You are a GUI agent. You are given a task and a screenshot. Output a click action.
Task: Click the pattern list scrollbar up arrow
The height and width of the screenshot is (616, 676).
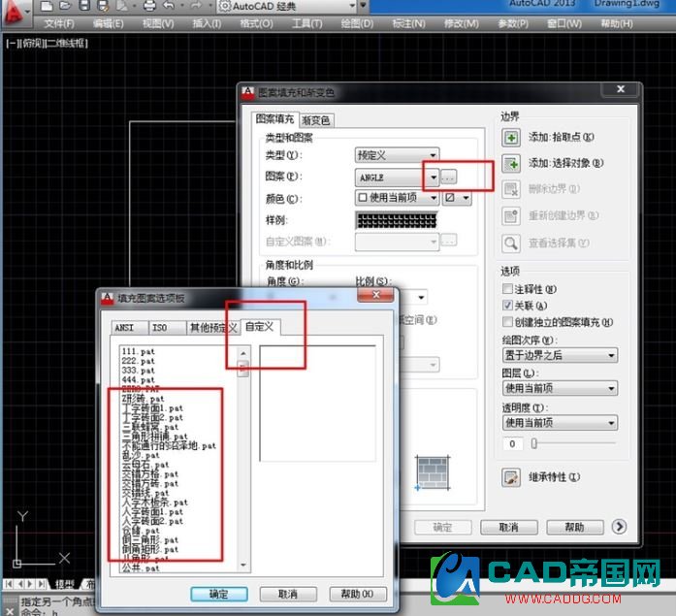pos(243,353)
